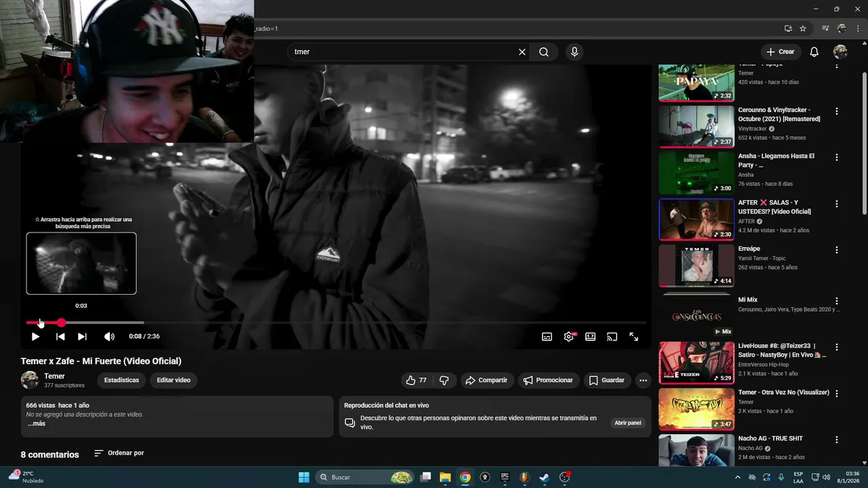Play AFTER SALAS Y USTEDES video
The height and width of the screenshot is (488, 868).
tap(696, 219)
